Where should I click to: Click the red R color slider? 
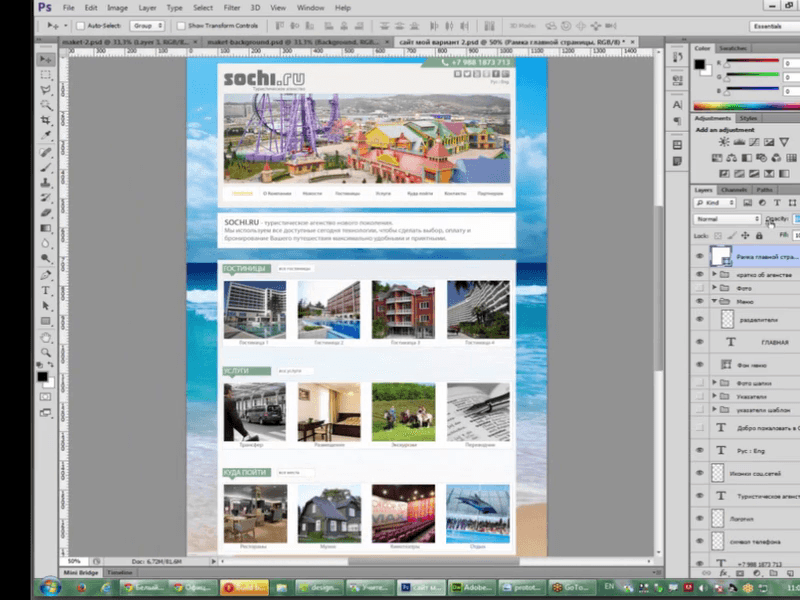[x=752, y=63]
